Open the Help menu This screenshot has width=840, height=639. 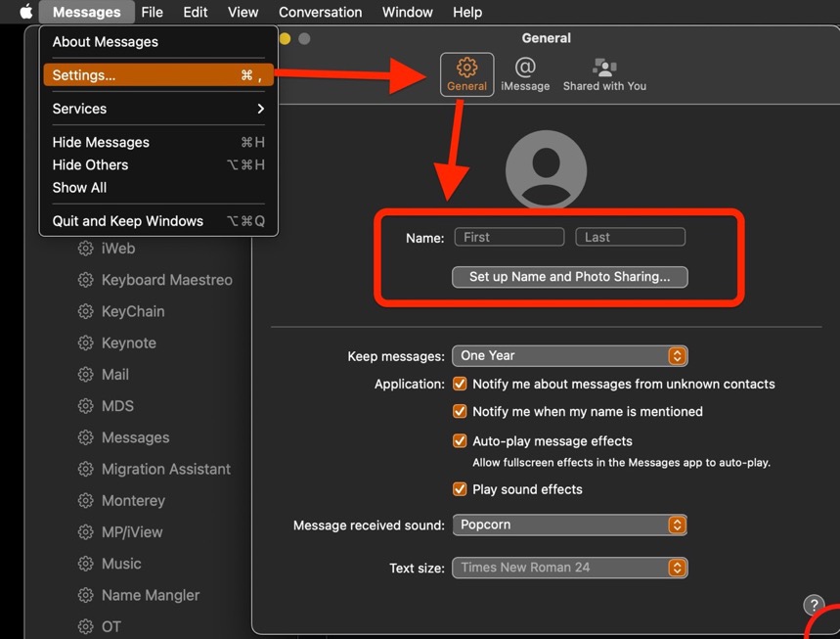click(467, 12)
